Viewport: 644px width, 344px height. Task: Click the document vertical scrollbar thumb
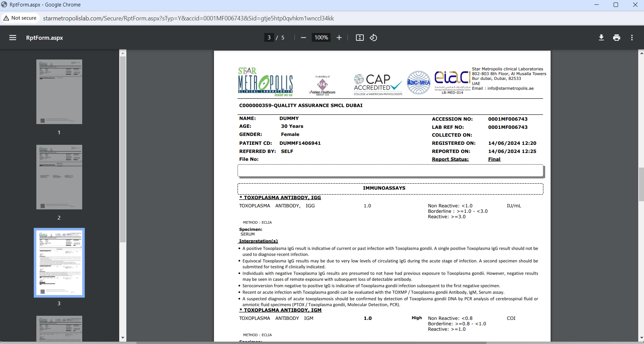pyautogui.click(x=641, y=184)
